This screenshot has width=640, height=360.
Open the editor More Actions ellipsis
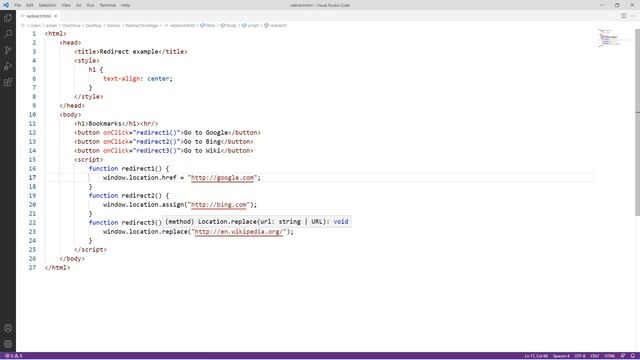point(632,16)
